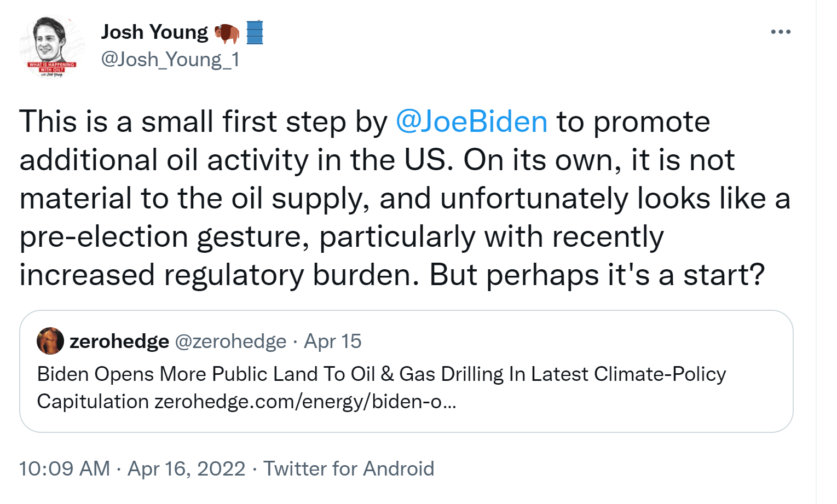Screen dimensions: 837x504
Task: Open the zerohedge.com/energy/biden-o… link
Action: coord(305,402)
